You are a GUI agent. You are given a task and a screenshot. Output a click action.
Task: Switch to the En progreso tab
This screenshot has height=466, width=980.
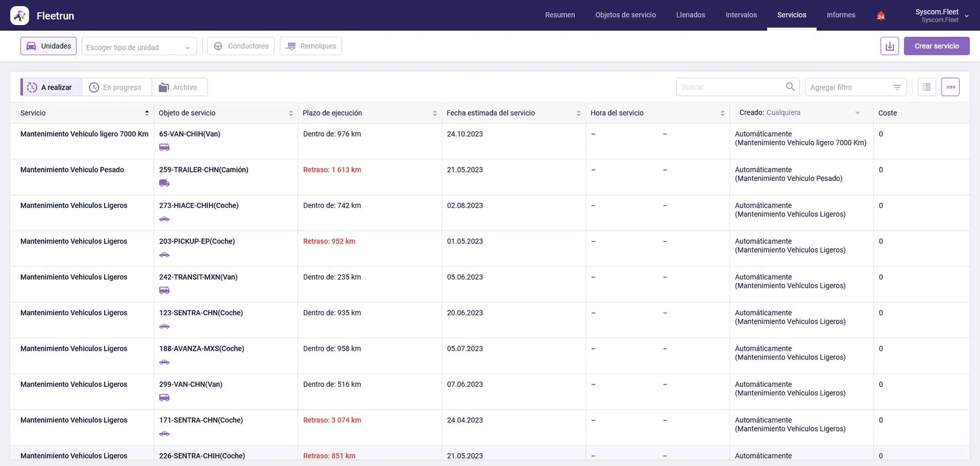pyautogui.click(x=116, y=87)
